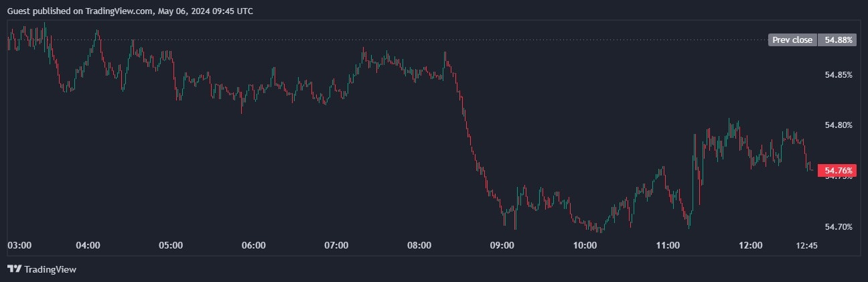Open the TradingView wordmark link
The height and width of the screenshot is (282, 868).
coord(50,269)
